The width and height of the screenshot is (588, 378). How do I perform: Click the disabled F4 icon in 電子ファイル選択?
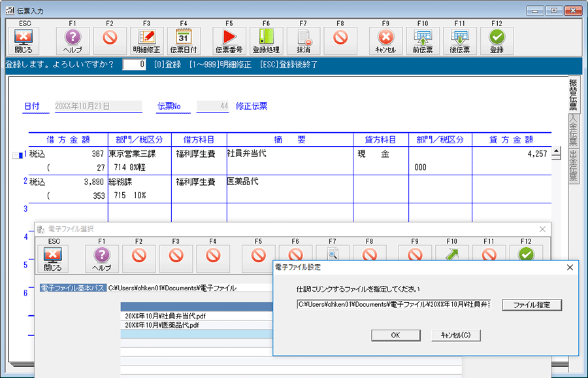[213, 259]
